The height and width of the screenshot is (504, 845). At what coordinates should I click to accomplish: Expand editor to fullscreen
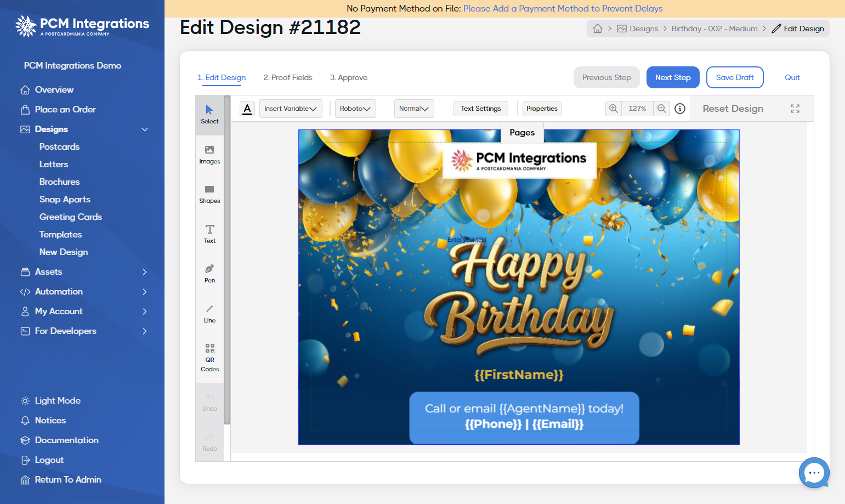pyautogui.click(x=795, y=109)
